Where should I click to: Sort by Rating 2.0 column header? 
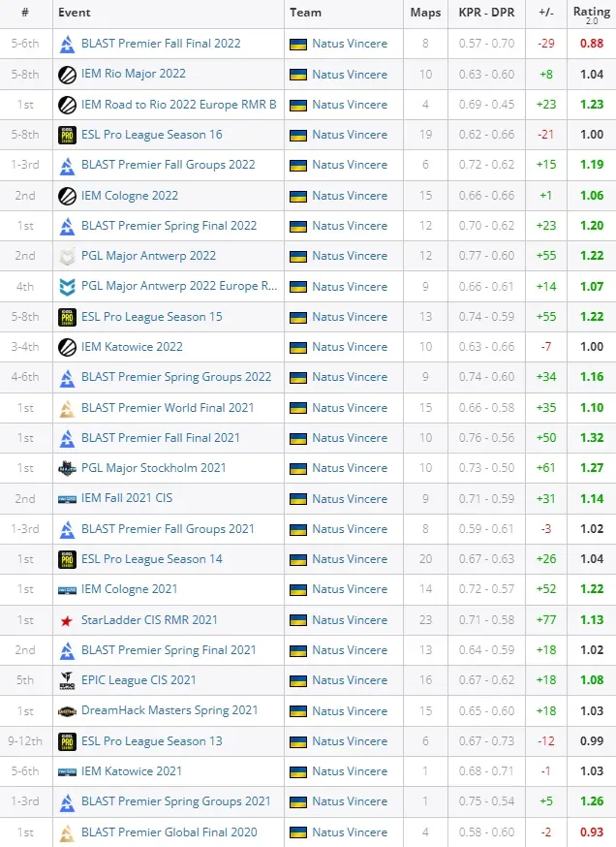click(592, 15)
